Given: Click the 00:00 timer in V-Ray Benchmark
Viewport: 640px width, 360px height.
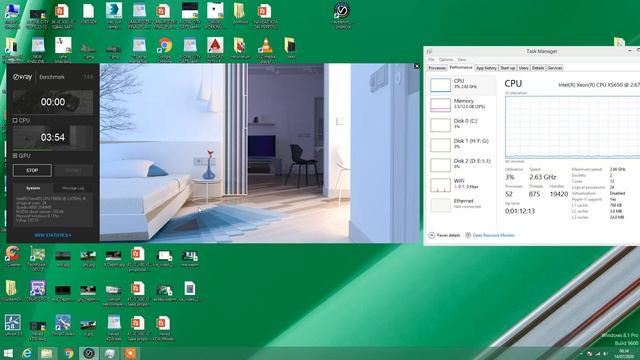Looking at the screenshot, I should pyautogui.click(x=53, y=102).
